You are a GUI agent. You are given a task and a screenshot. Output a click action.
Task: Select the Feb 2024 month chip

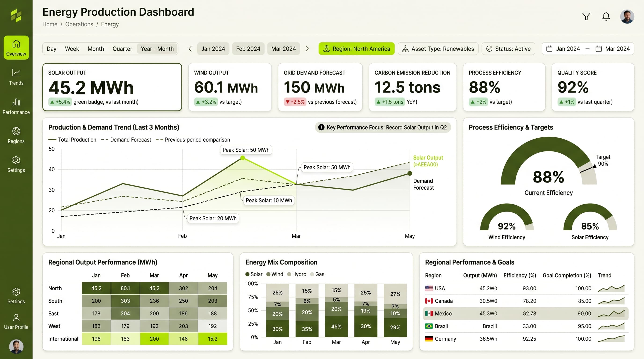point(248,49)
